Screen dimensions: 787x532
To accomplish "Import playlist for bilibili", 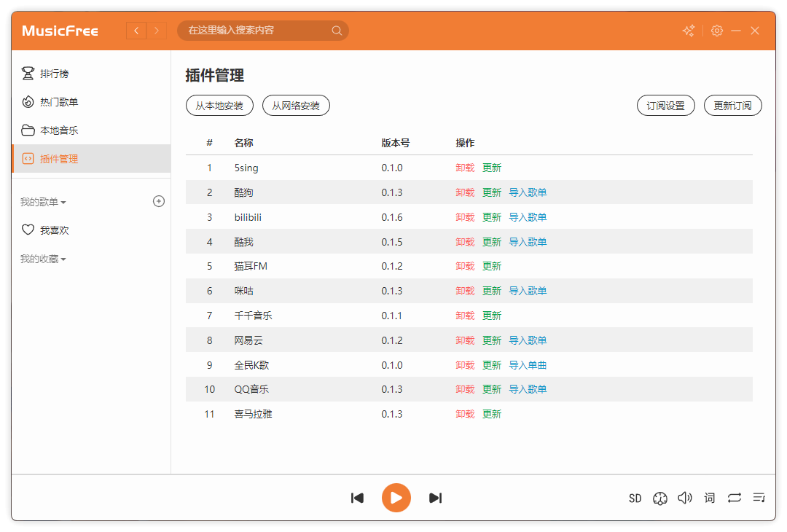I will tap(528, 217).
